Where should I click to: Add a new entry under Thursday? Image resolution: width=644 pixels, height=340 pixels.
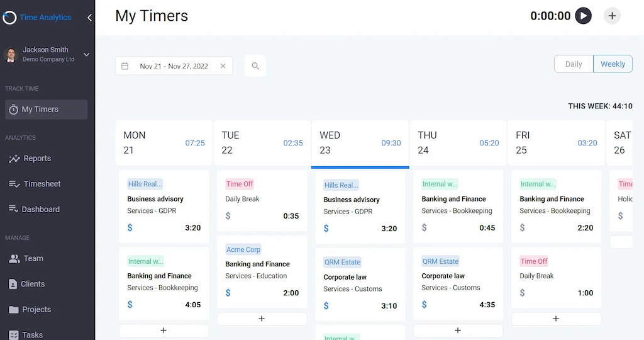point(458,331)
